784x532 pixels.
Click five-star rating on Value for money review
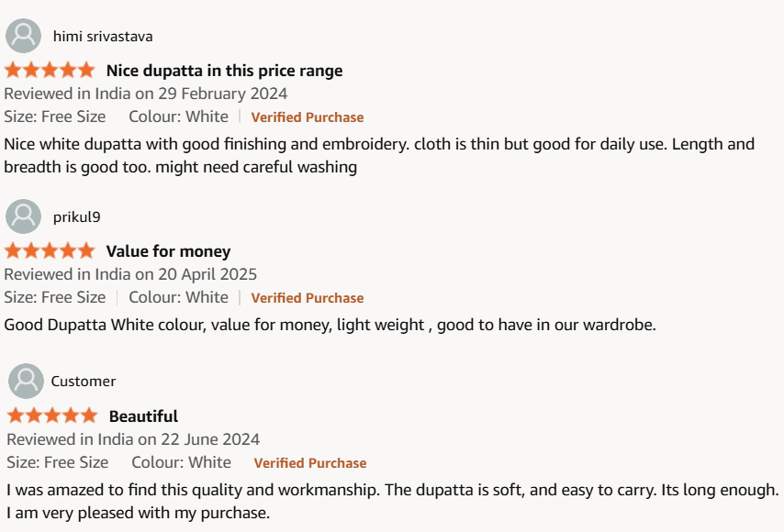pyautogui.click(x=50, y=250)
